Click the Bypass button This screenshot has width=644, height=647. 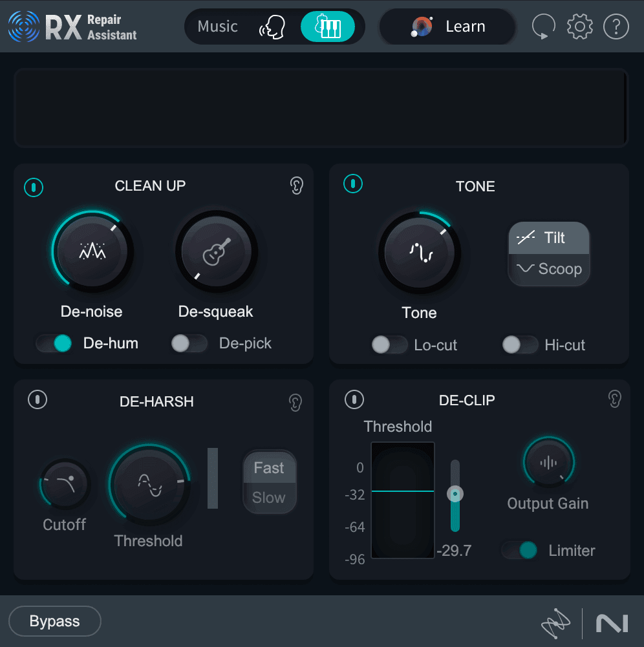pos(55,621)
